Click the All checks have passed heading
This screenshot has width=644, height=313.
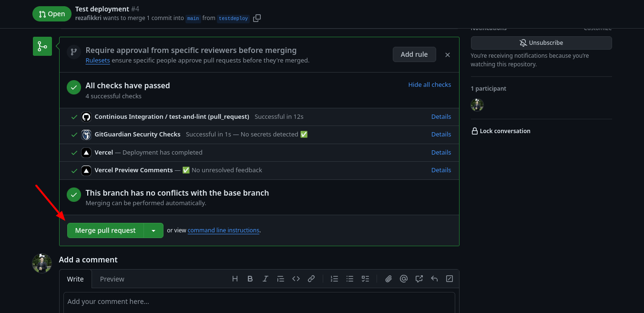pyautogui.click(x=128, y=85)
